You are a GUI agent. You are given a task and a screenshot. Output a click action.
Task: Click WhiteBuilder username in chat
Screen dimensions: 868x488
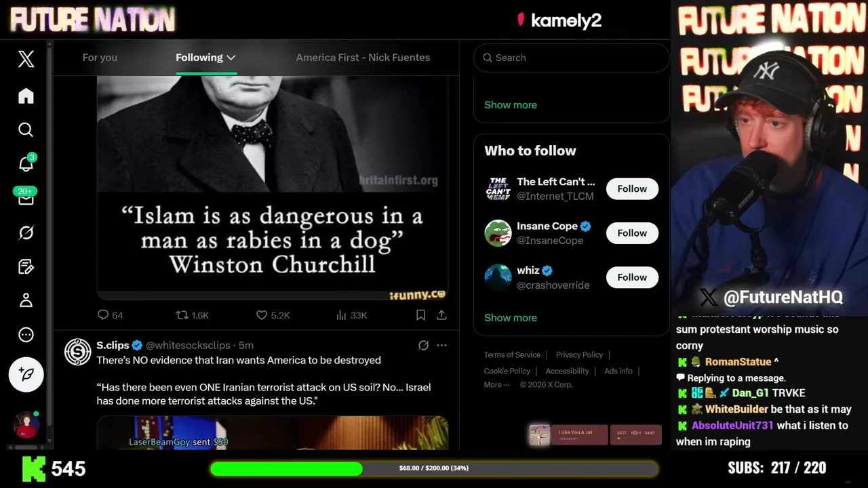(736, 409)
